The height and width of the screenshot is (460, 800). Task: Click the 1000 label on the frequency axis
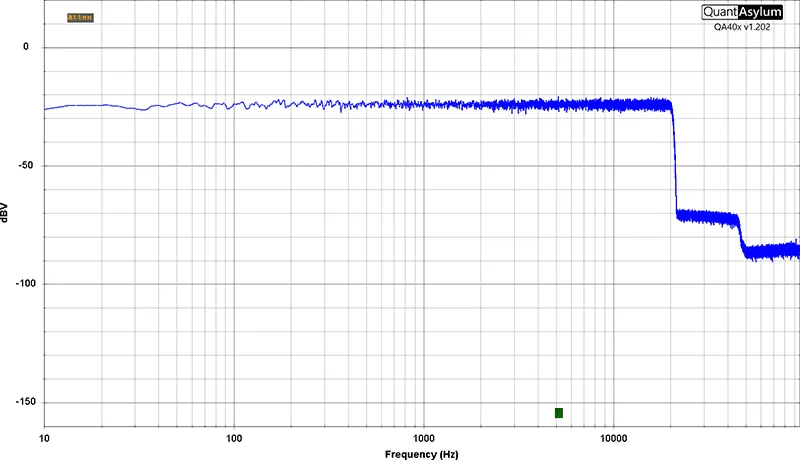click(424, 439)
